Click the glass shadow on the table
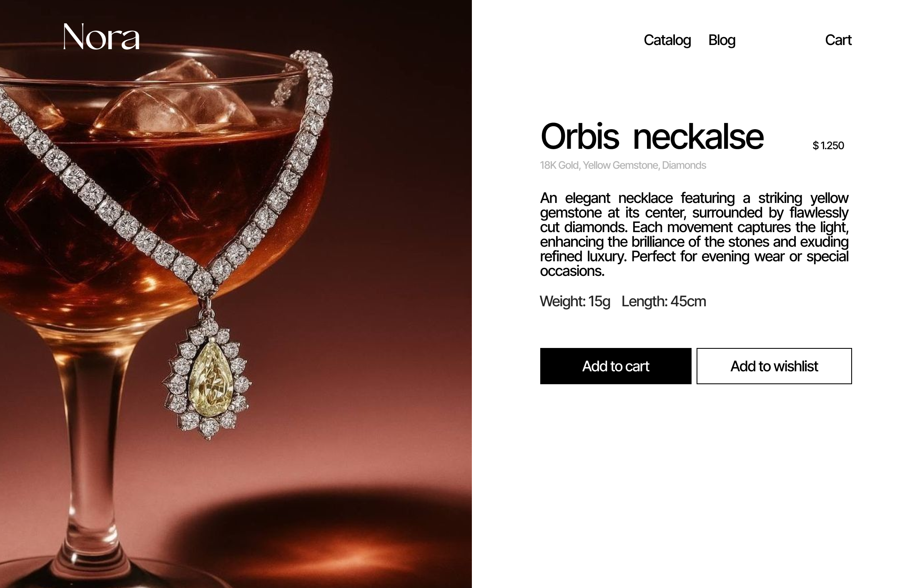The image size is (905, 588). tap(325, 538)
